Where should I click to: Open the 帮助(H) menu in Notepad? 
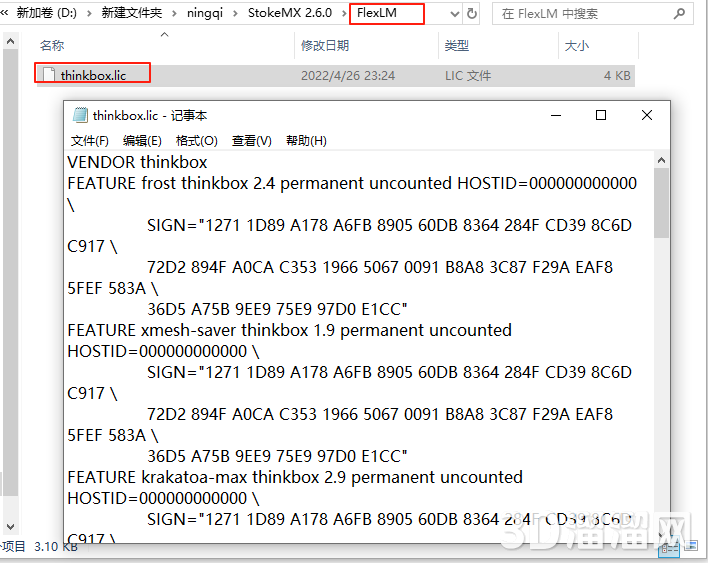306,141
